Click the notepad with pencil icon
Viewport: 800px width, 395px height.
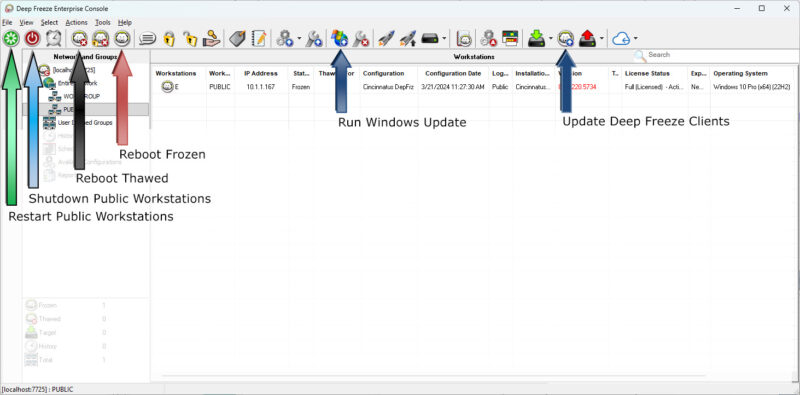[x=259, y=38]
